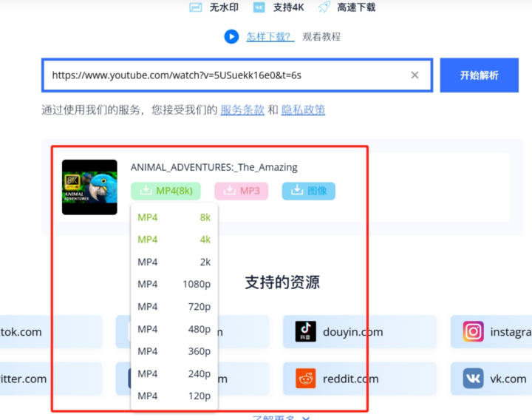Click the tiktok.com resource card

(x=51, y=332)
